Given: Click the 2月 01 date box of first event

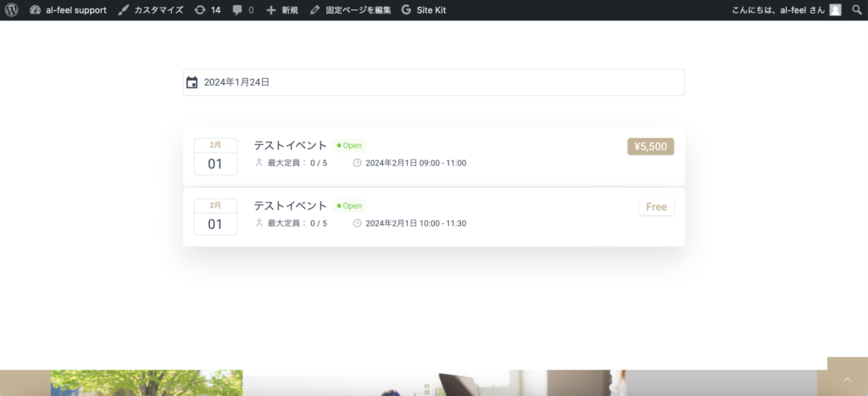Looking at the screenshot, I should click(x=215, y=157).
